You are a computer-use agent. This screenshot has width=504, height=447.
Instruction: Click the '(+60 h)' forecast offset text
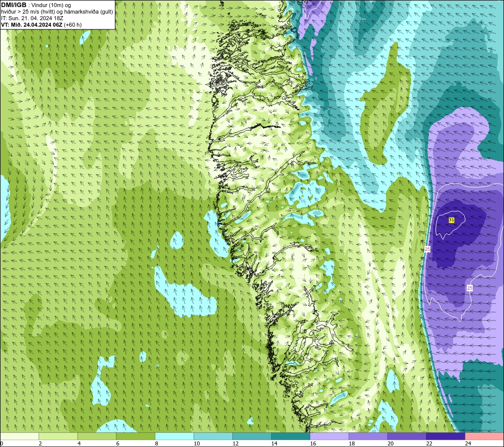(73, 25)
